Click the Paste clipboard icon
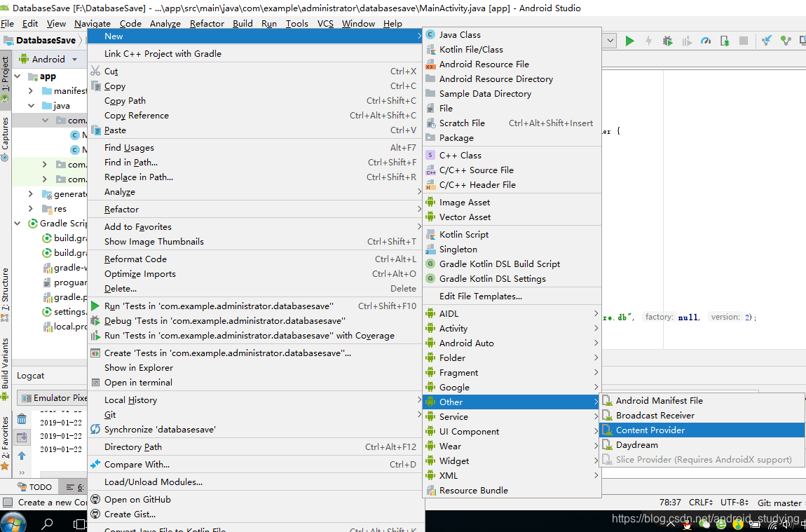 point(95,130)
